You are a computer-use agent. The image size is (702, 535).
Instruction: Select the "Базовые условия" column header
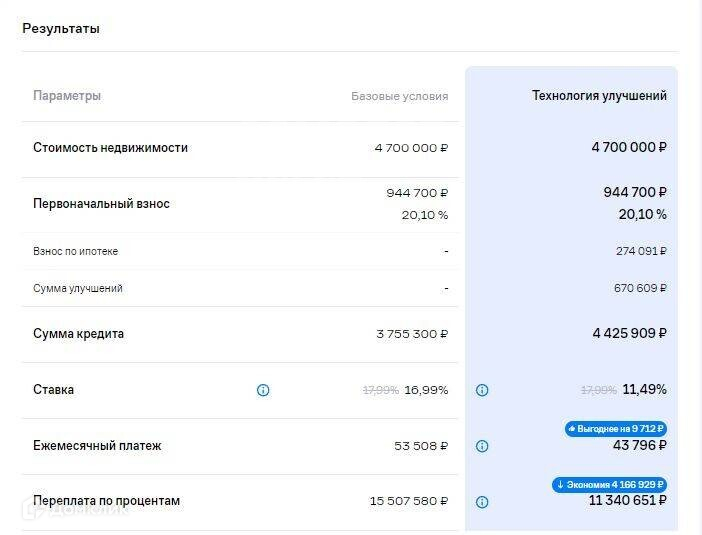click(x=399, y=97)
